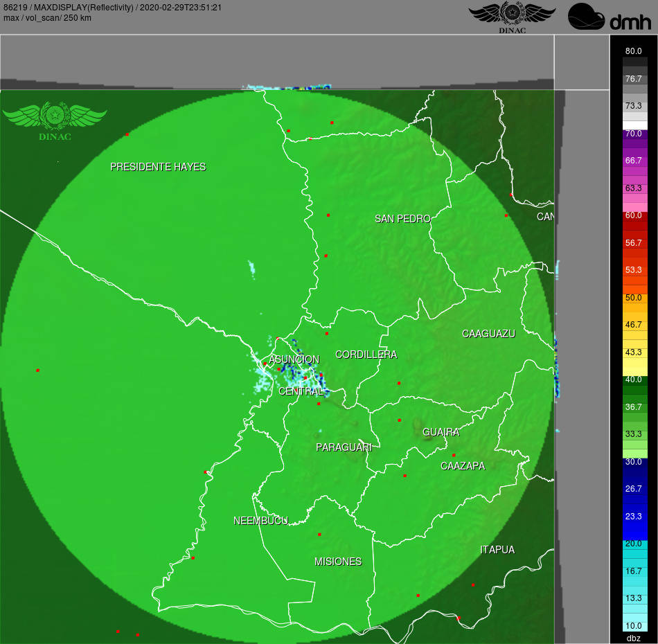The width and height of the screenshot is (658, 644).
Task: Select the CORDILLERA label on the map
Action: (x=367, y=355)
